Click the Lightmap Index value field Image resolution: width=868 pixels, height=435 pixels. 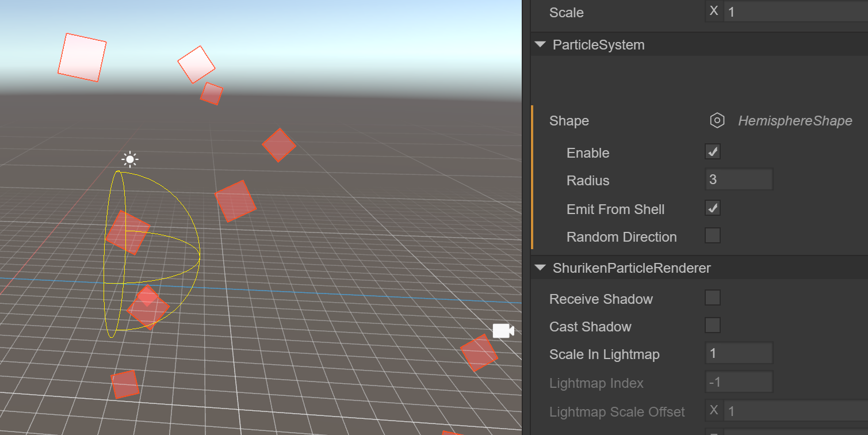(739, 382)
